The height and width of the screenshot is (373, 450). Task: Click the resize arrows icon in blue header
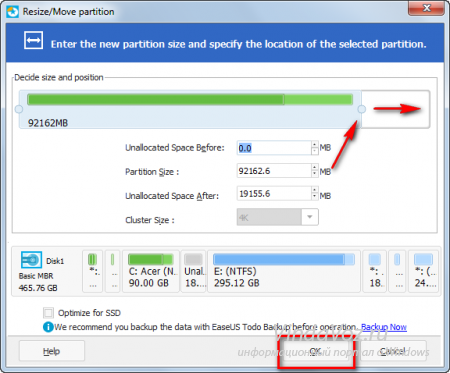coord(33,40)
